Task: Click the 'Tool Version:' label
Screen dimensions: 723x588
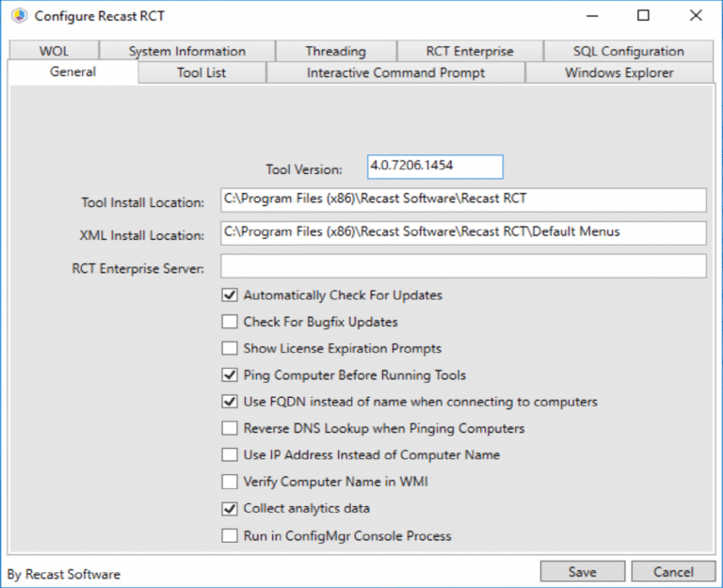Action: click(x=304, y=169)
